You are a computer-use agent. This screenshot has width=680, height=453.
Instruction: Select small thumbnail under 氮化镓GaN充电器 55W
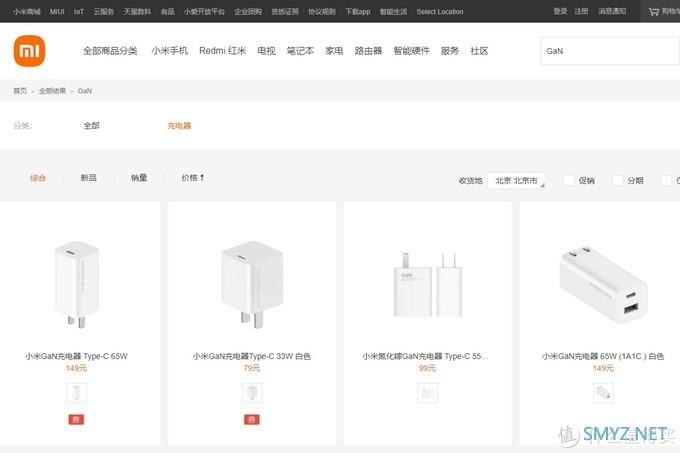coord(428,393)
